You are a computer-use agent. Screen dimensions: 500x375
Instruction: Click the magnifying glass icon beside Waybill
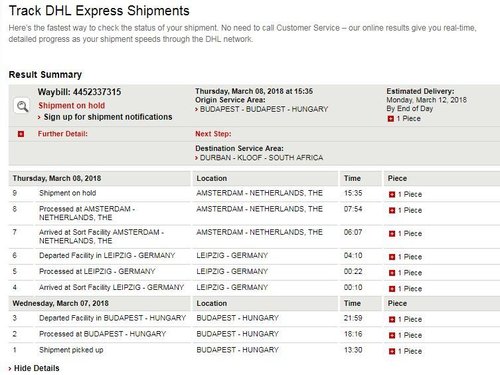[22, 106]
